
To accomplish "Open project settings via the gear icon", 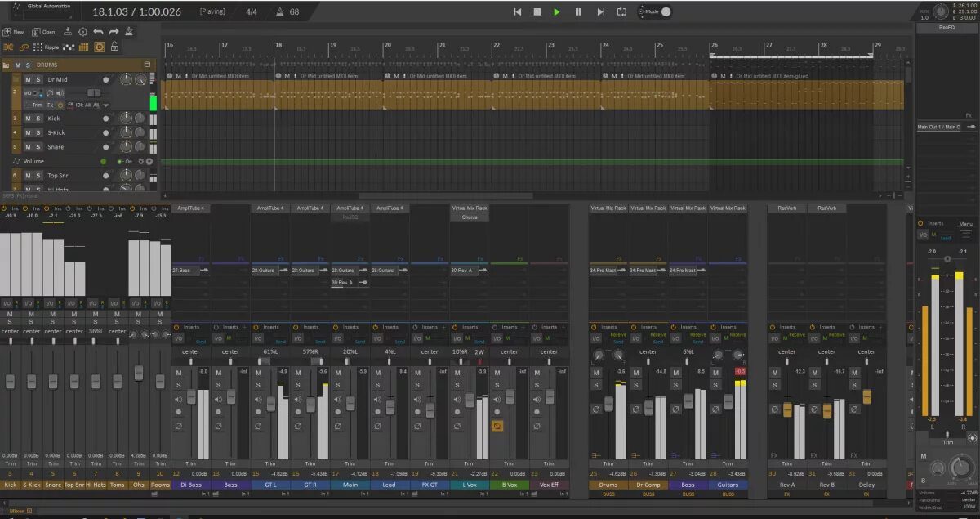I will tap(82, 32).
